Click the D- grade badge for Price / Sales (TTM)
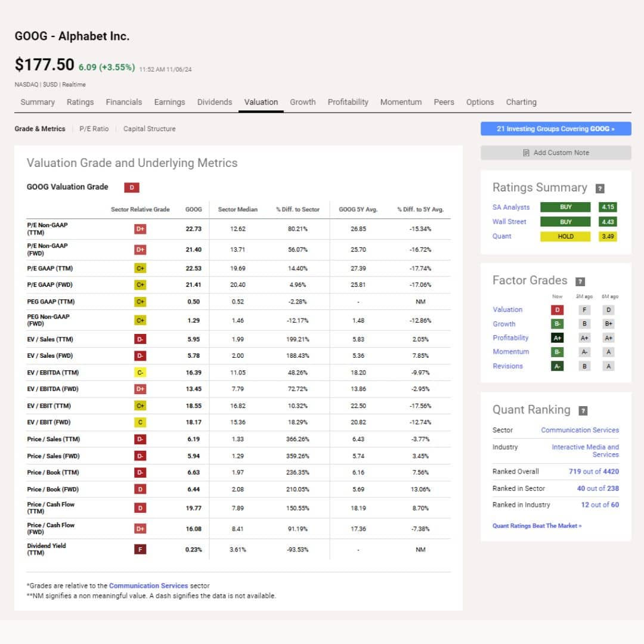Image resolution: width=644 pixels, height=644 pixels. click(x=140, y=439)
